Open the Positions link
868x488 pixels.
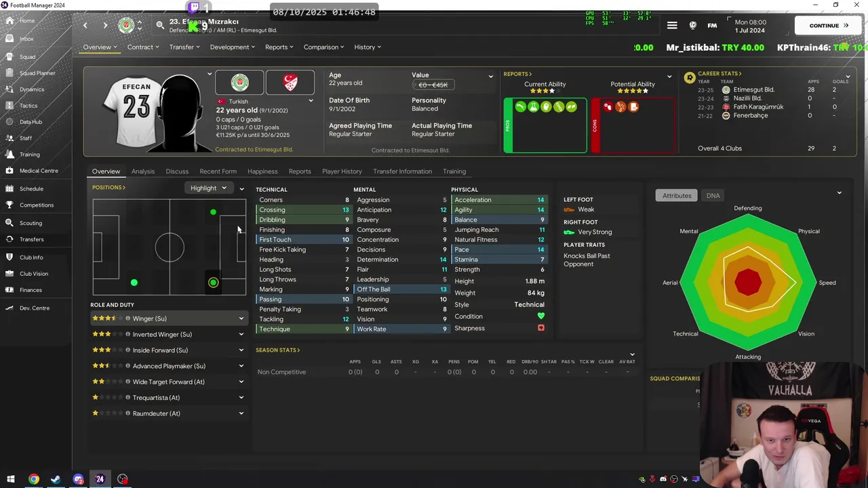pos(108,188)
